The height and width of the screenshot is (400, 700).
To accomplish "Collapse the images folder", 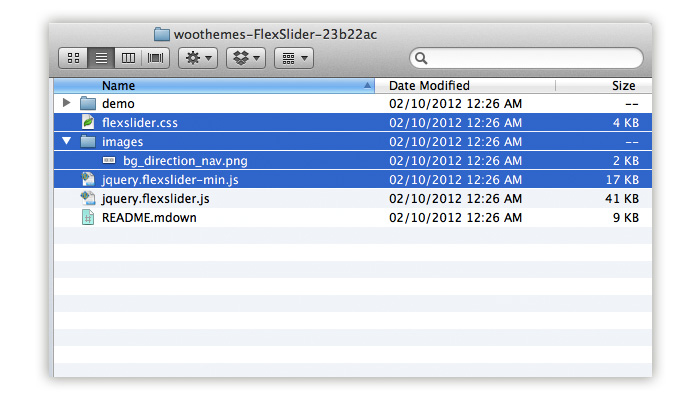I will (x=67, y=141).
